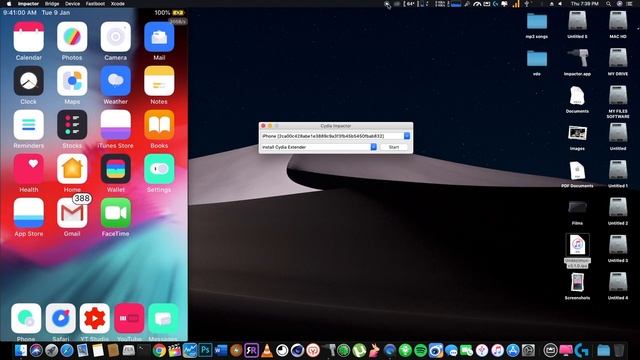Open Photoshop from the Dock
Screen dimensions: 640x360
point(205,350)
